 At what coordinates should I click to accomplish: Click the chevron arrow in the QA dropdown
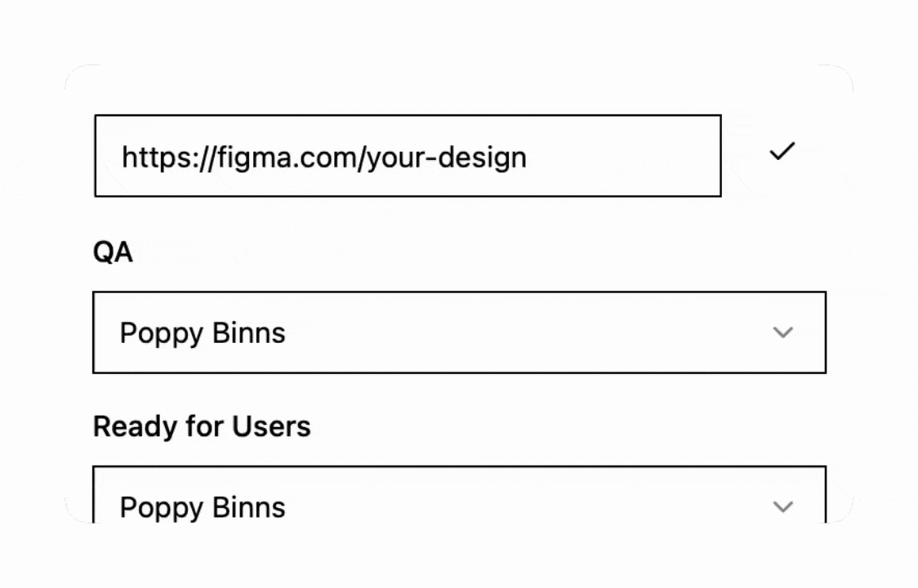click(782, 332)
